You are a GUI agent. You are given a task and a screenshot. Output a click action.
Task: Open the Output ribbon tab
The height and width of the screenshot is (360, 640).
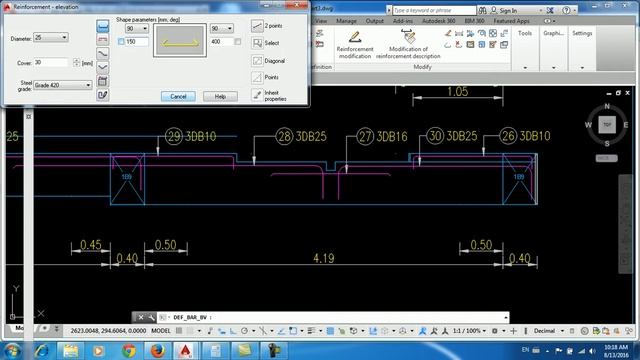374,21
